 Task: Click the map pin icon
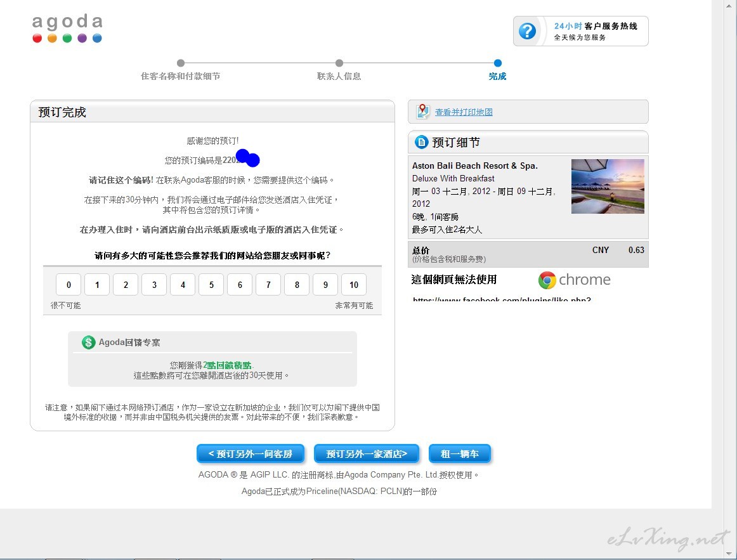(x=422, y=112)
